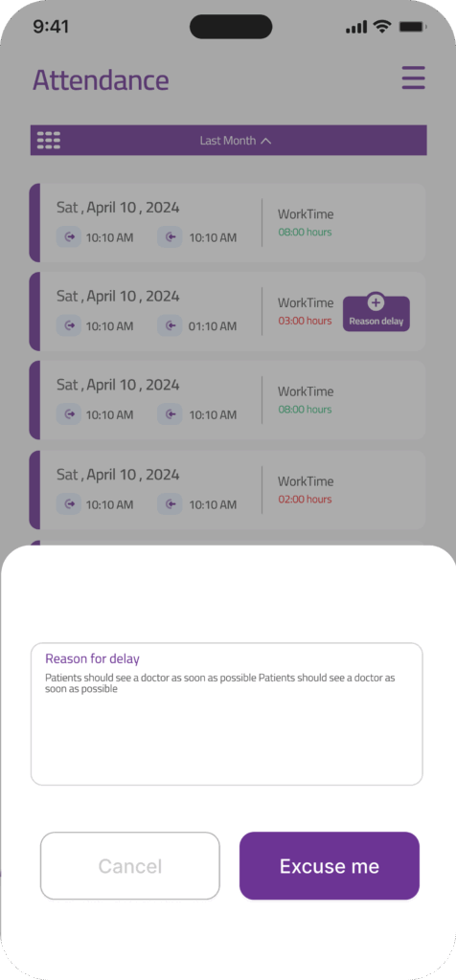This screenshot has height=980, width=456.
Task: Collapse the chevron next to Last Month
Action: (266, 141)
